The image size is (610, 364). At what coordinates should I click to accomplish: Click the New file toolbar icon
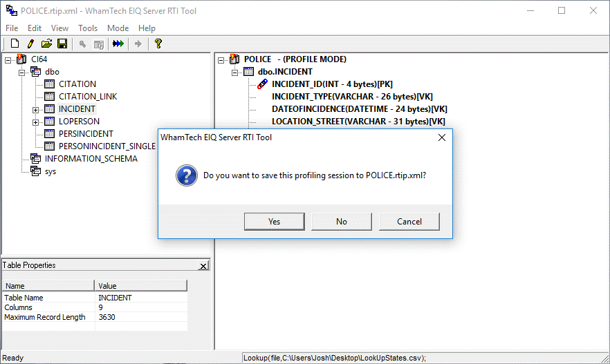(x=15, y=44)
